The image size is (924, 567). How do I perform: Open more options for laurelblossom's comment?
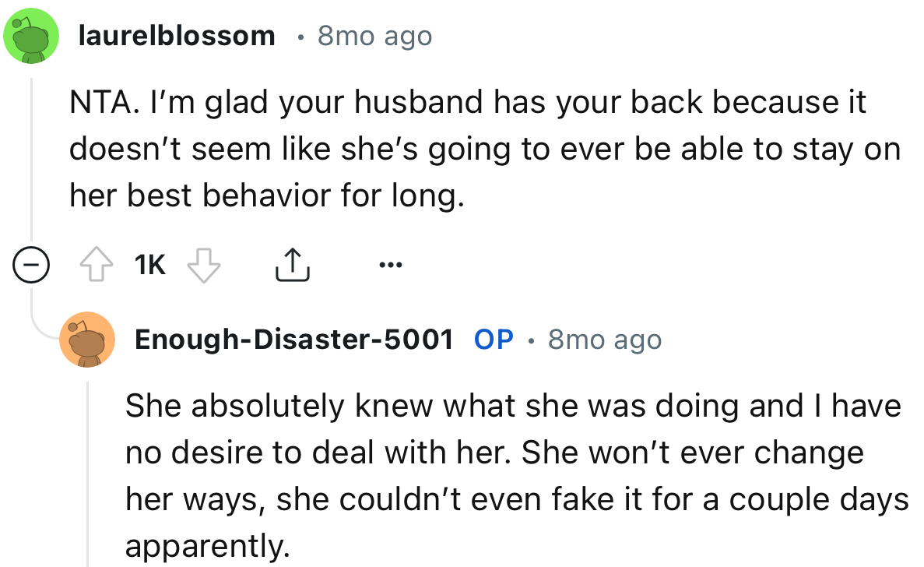pyautogui.click(x=390, y=265)
